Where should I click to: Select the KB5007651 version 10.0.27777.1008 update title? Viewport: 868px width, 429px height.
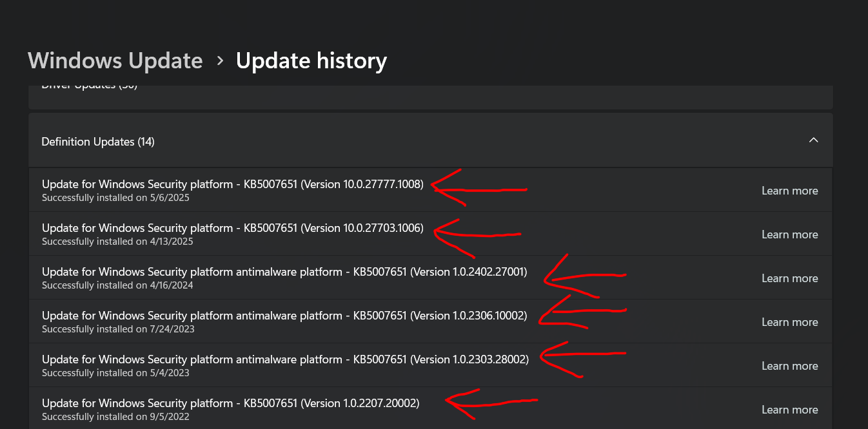tap(232, 184)
